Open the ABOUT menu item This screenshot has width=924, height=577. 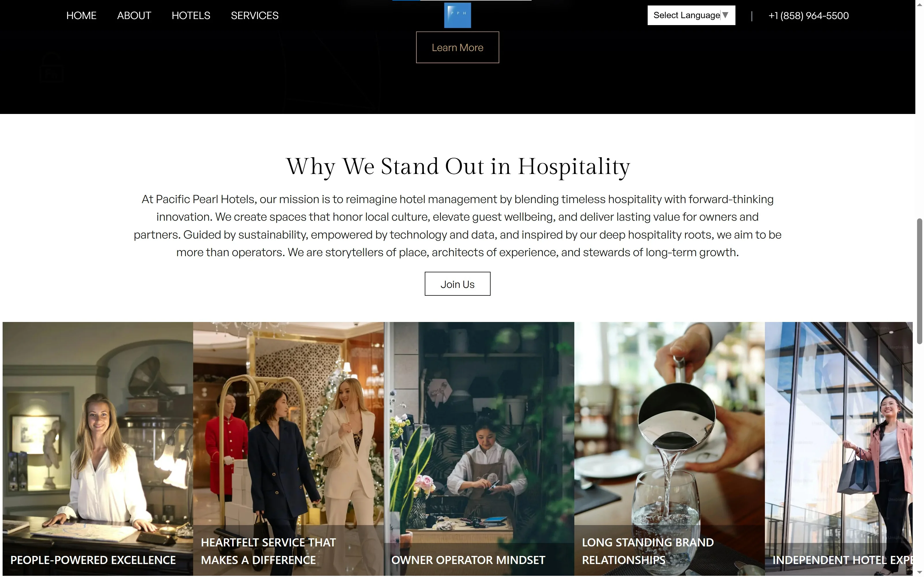[134, 16]
